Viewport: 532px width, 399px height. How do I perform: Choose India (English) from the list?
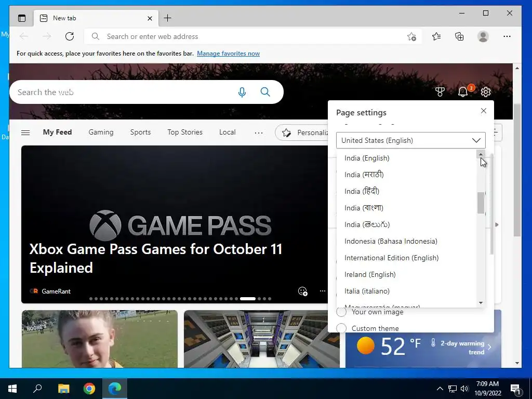[406, 158]
